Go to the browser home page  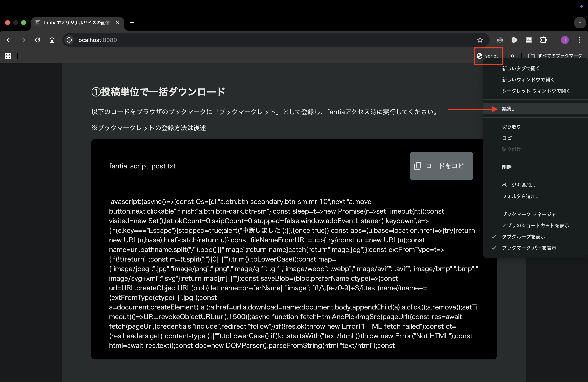pos(52,40)
